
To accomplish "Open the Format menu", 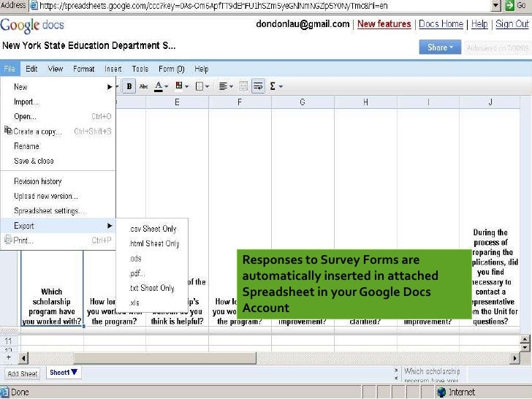I will [83, 69].
